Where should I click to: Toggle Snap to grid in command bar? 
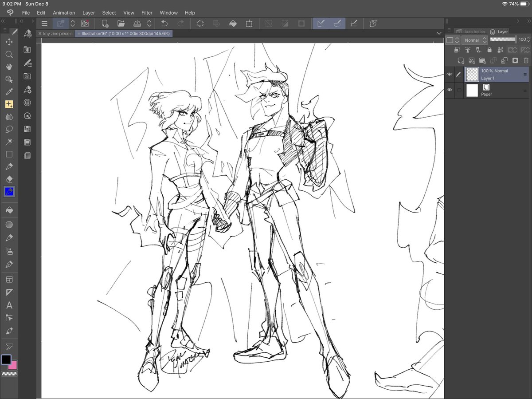pos(354,24)
